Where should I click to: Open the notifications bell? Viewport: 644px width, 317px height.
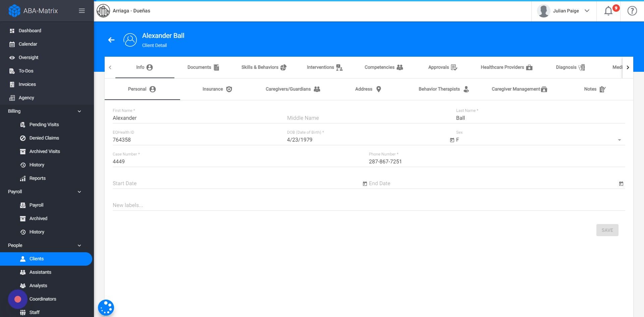[608, 11]
